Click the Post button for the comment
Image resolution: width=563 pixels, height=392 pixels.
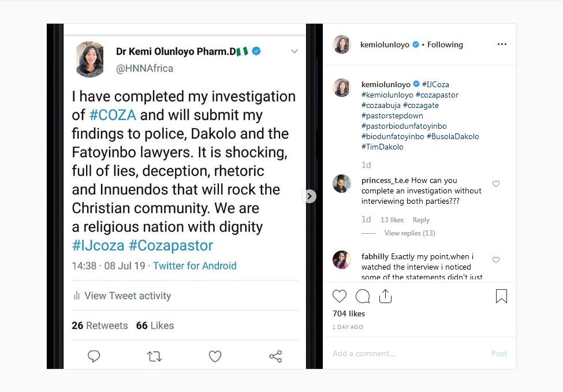pos(499,353)
